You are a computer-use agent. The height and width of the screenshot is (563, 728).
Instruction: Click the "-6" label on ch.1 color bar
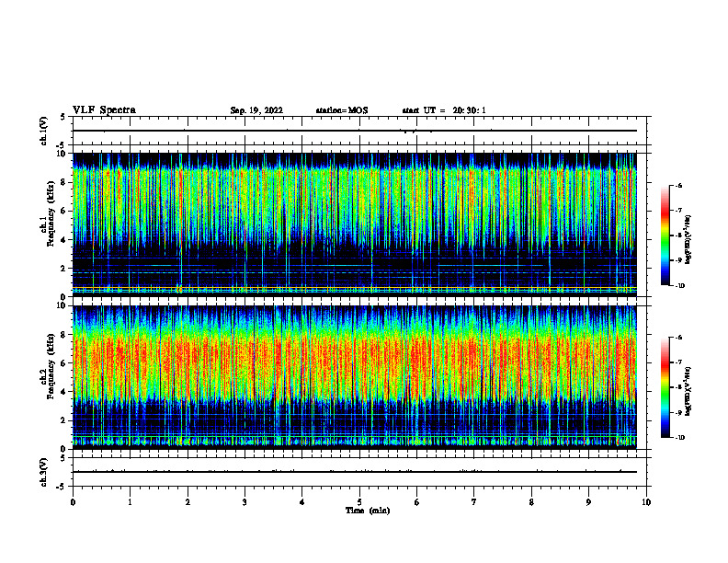(x=678, y=186)
